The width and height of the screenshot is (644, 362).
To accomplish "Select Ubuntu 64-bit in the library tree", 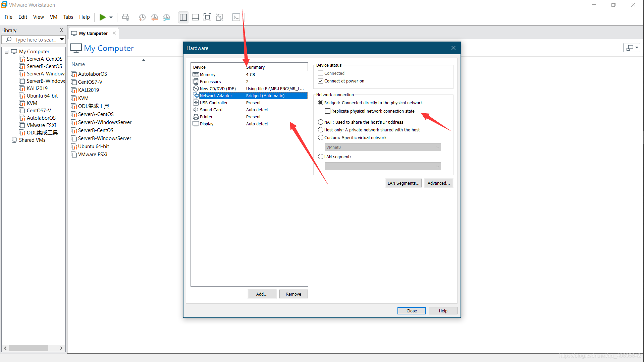I will click(x=42, y=96).
